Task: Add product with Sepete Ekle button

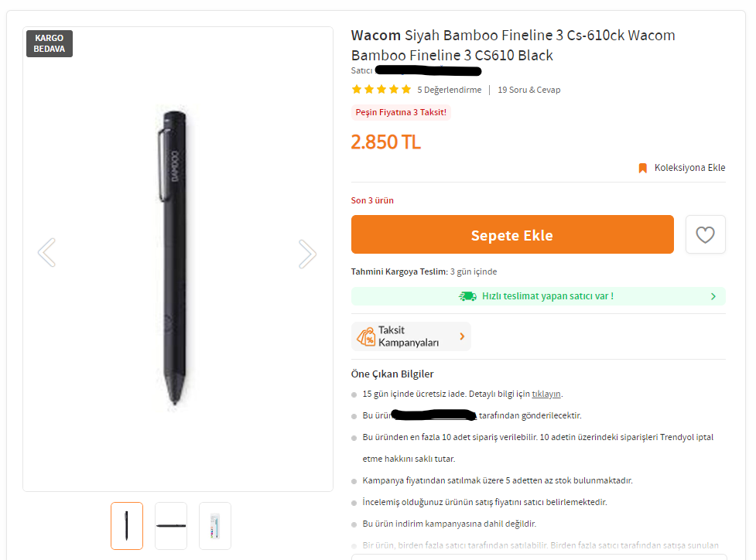Action: [x=512, y=234]
